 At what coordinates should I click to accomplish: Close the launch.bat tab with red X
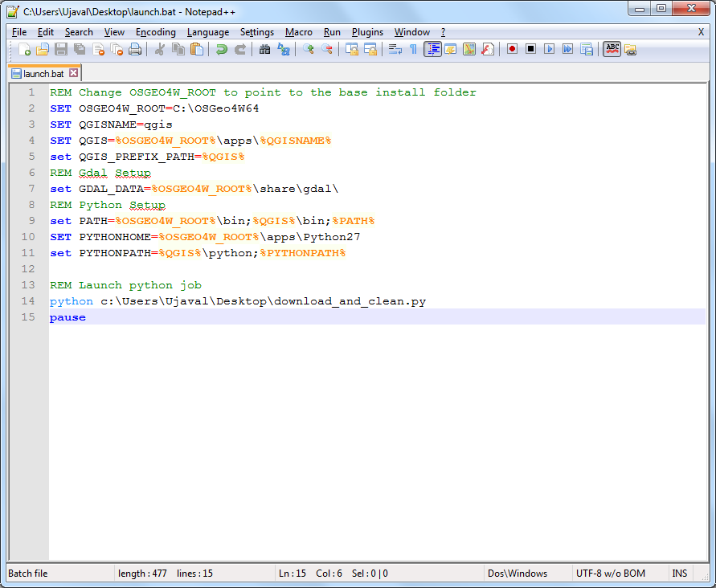(74, 73)
